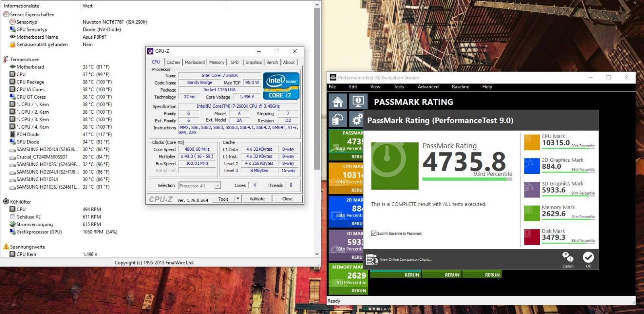This screenshot has height=314, width=644.
Task: Open View Online Comparison Charts link
Action: click(x=406, y=259)
